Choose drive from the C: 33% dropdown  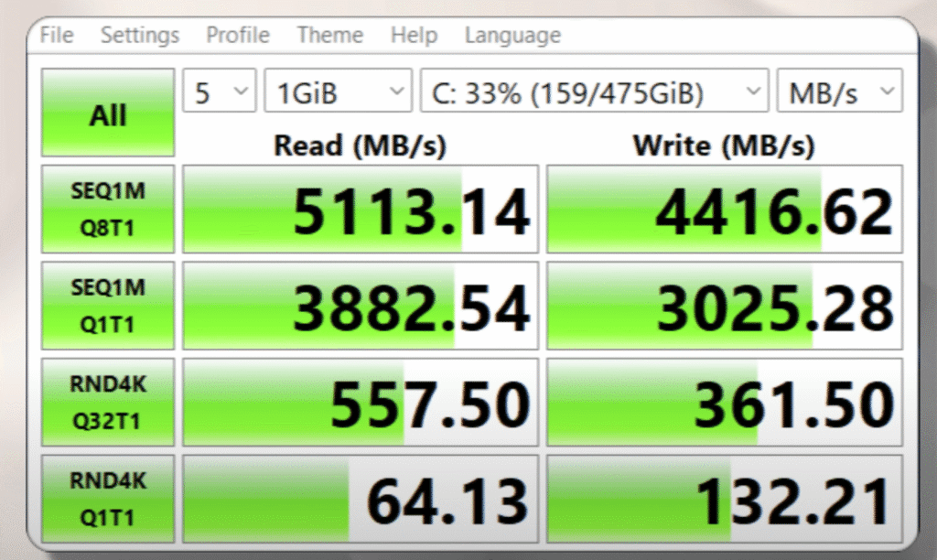click(594, 92)
